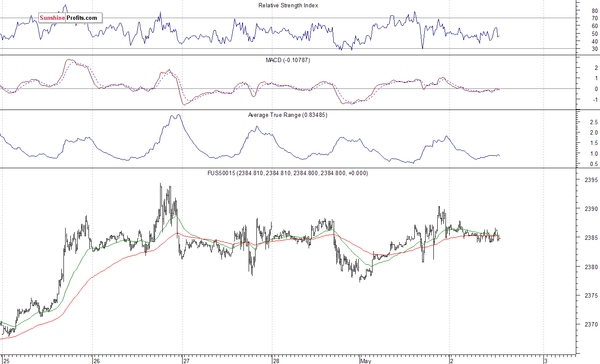The height and width of the screenshot is (364, 600).
Task: Click the date label 27 on time axis
Action: (186, 361)
